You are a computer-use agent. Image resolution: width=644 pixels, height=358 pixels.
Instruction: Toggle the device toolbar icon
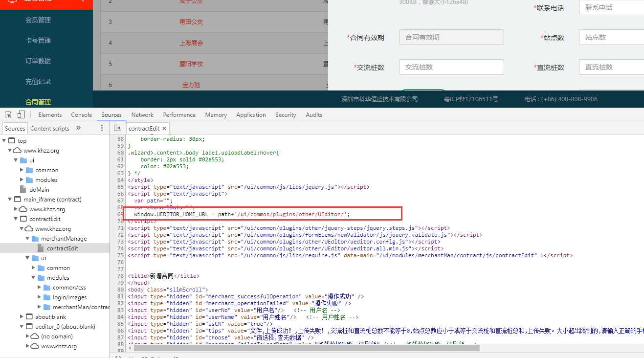[x=21, y=115]
